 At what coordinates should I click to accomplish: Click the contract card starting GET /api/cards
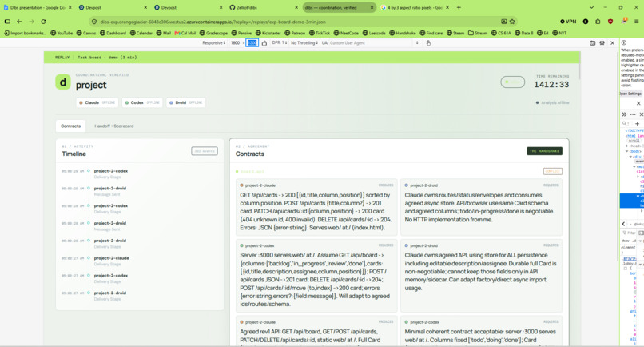coord(316,207)
